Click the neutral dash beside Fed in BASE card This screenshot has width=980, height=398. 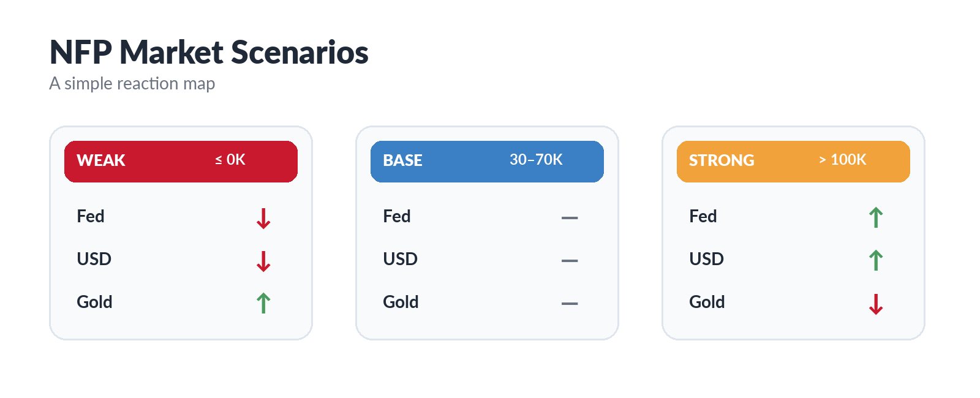pyautogui.click(x=570, y=217)
